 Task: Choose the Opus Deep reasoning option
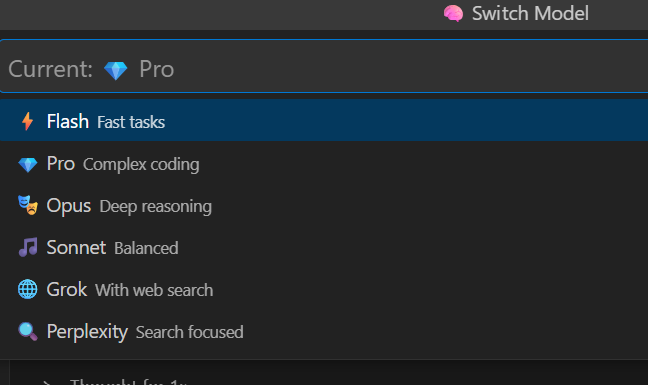click(324, 206)
